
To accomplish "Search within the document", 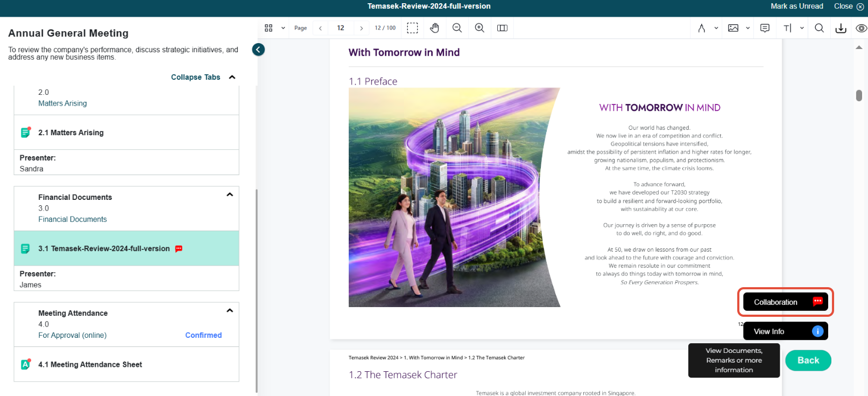I will click(819, 28).
